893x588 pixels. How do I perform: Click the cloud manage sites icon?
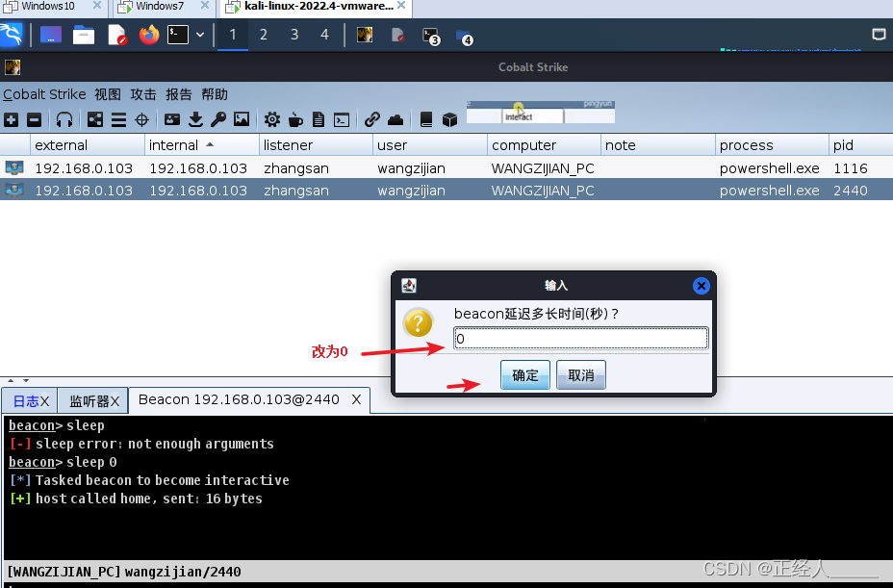pyautogui.click(x=395, y=119)
